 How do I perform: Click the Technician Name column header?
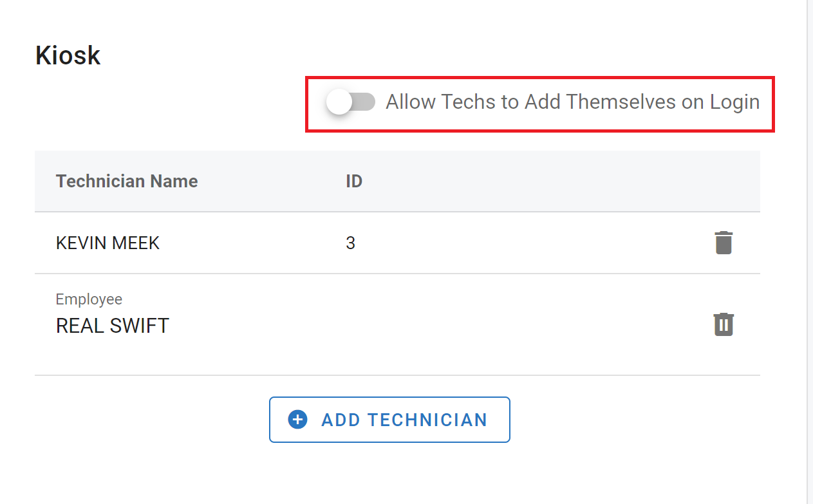126,181
